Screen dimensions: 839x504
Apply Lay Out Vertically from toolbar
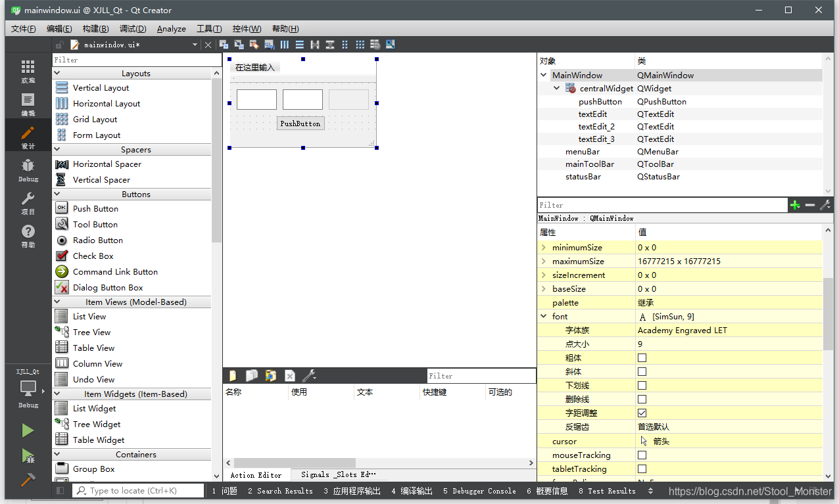coord(300,45)
